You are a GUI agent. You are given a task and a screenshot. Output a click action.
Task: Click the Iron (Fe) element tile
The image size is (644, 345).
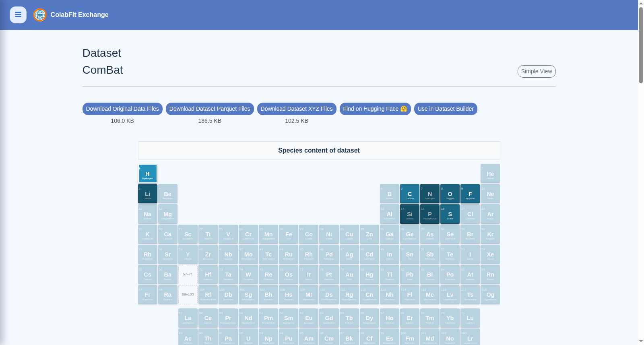tap(289, 234)
